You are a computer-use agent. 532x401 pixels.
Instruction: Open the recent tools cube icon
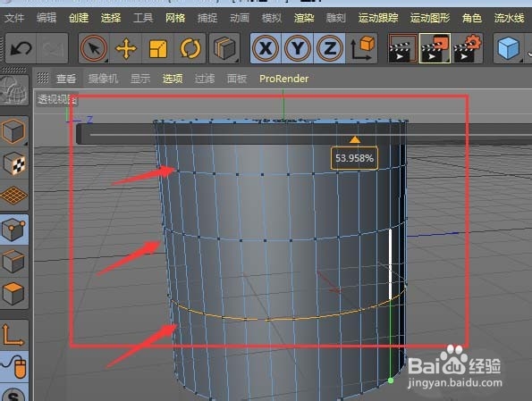(224, 48)
